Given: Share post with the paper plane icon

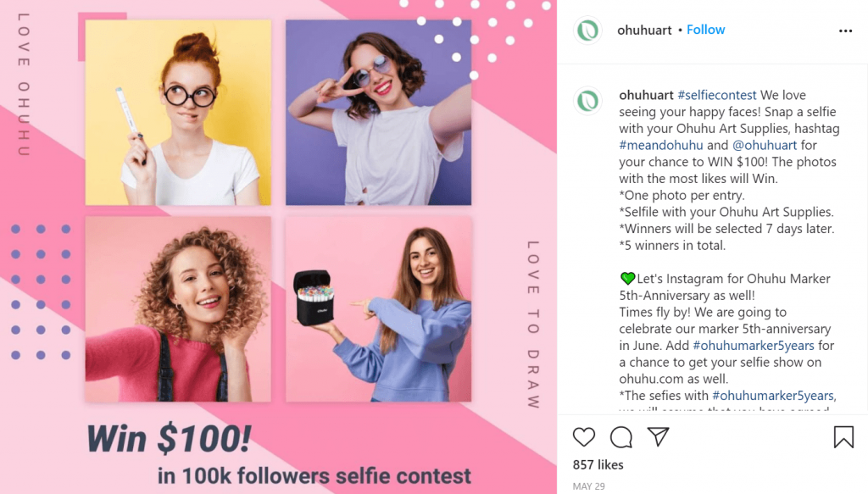Looking at the screenshot, I should click(x=658, y=436).
